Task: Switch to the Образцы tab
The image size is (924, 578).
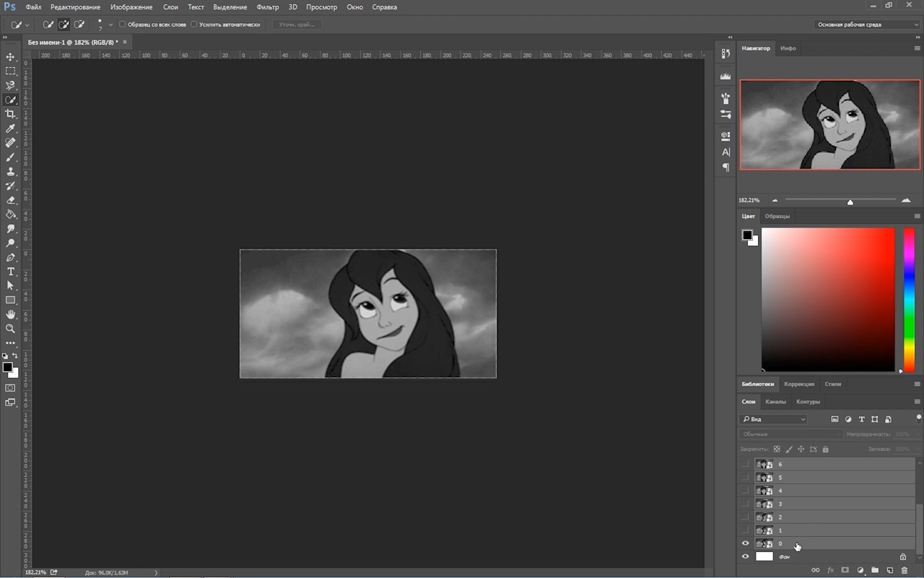Action: click(x=777, y=216)
